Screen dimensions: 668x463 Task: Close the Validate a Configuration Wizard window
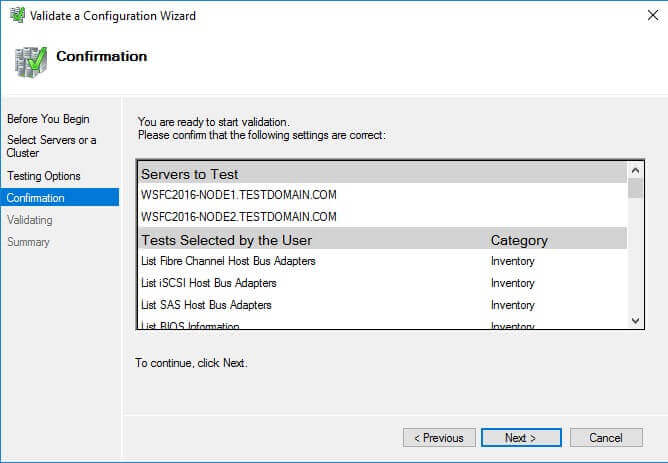[644, 15]
